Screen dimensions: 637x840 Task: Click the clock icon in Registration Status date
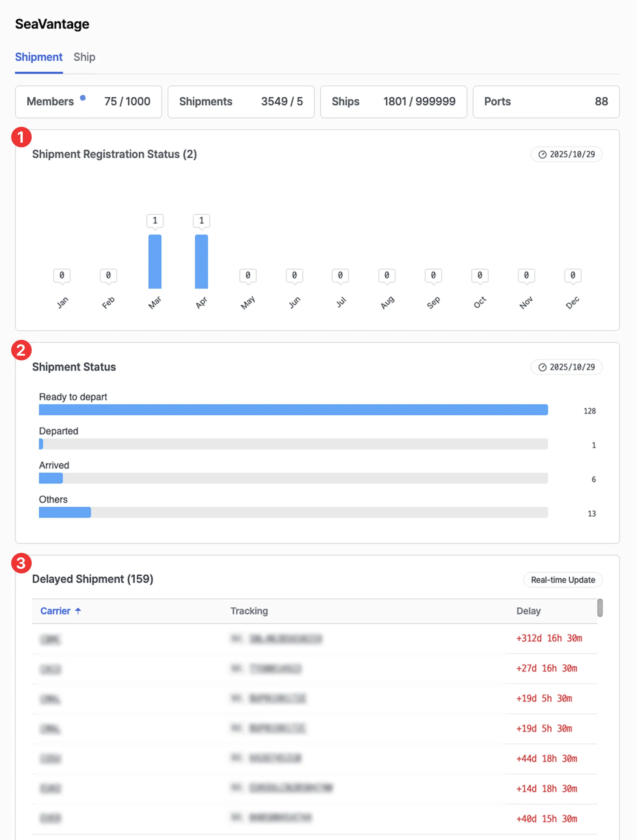coord(542,154)
